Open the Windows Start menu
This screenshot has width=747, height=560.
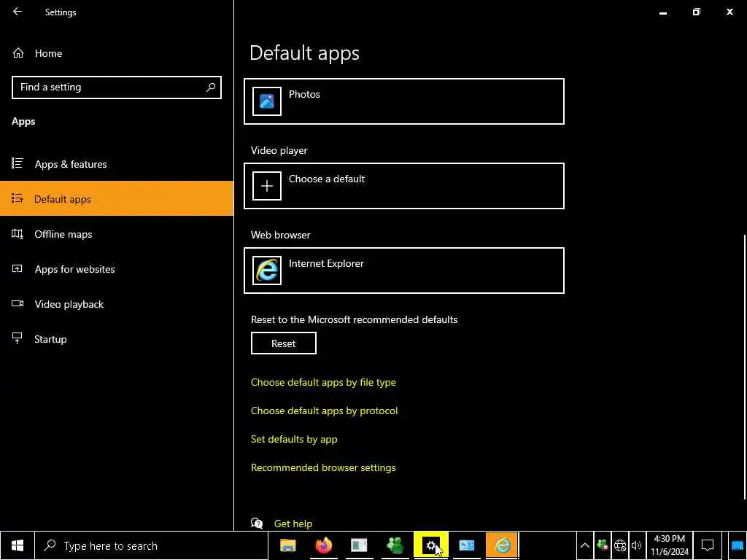click(18, 545)
